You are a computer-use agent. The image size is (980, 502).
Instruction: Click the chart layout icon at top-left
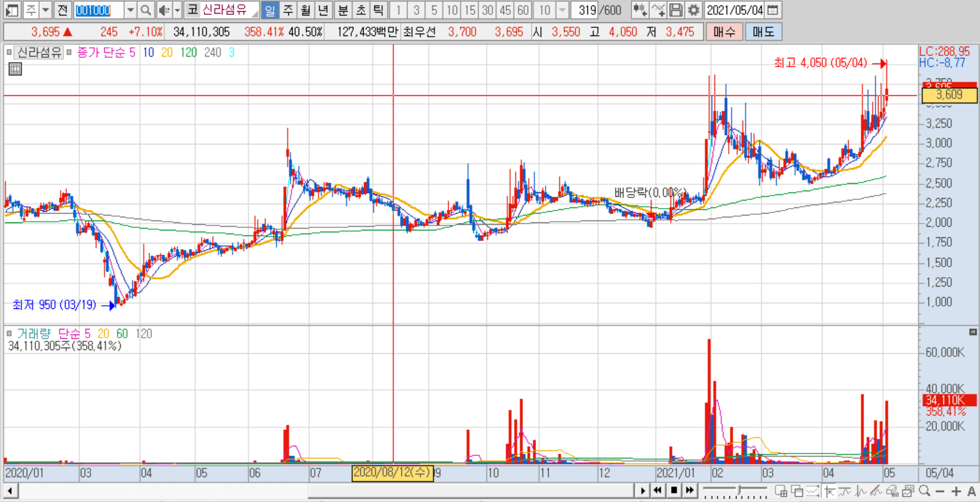tap(12, 10)
